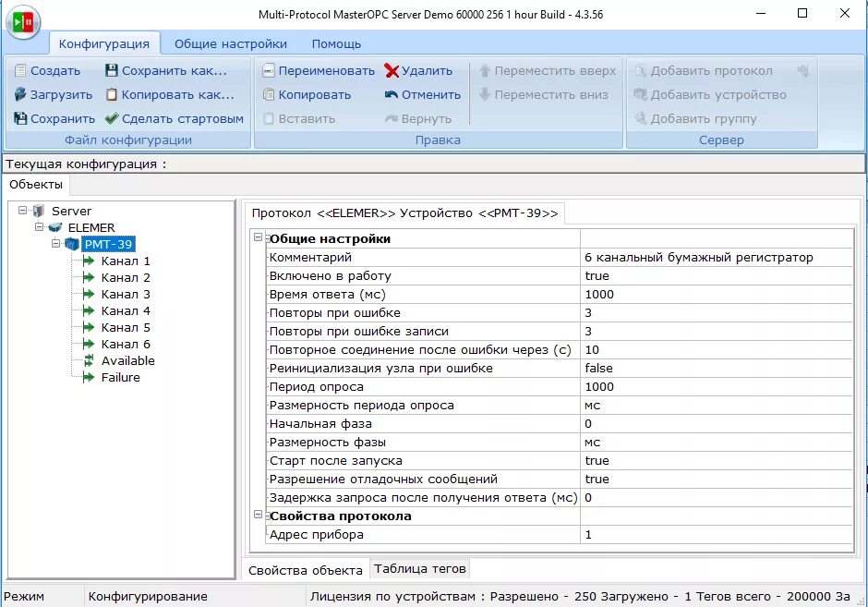The image size is (868, 607).
Task: Click the Сохранить (Save) floppy icon
Action: click(x=20, y=118)
